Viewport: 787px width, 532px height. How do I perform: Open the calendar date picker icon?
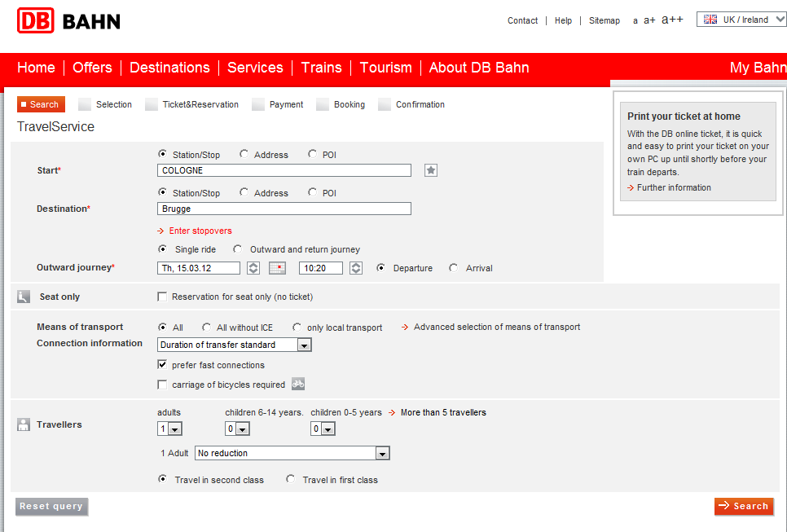[x=277, y=268]
